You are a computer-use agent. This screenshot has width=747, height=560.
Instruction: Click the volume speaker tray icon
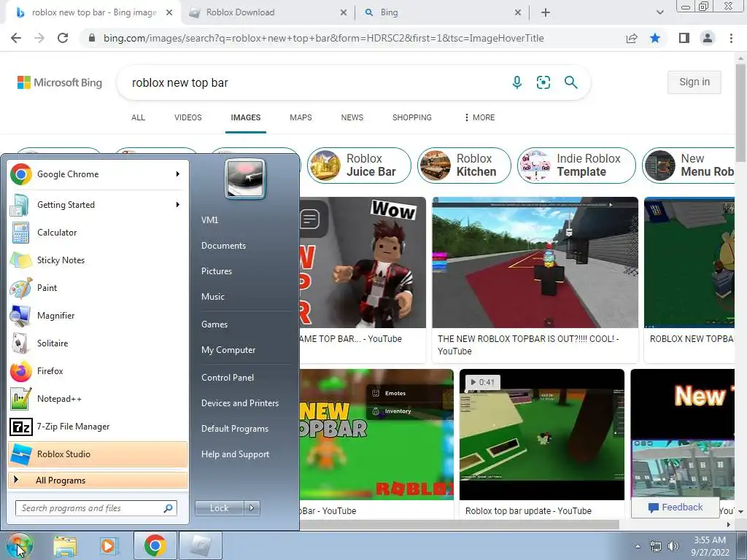point(673,546)
